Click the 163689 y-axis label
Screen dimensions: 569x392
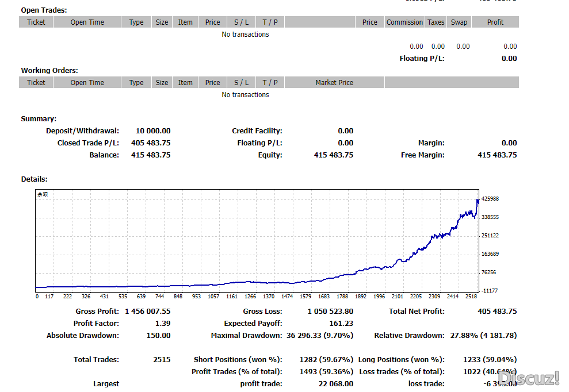coord(490,254)
